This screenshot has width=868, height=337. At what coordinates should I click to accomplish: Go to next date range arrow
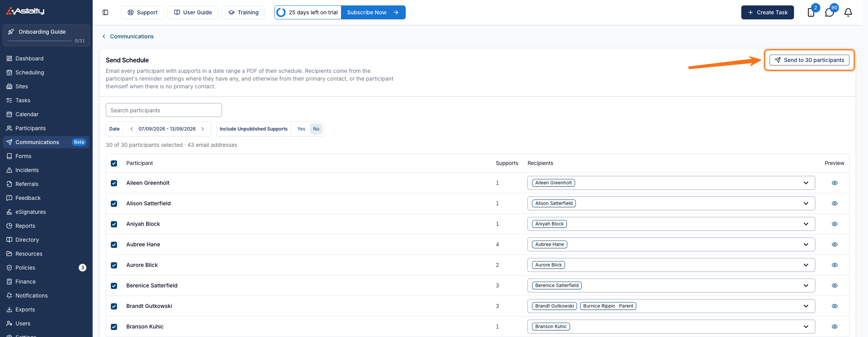tap(203, 129)
